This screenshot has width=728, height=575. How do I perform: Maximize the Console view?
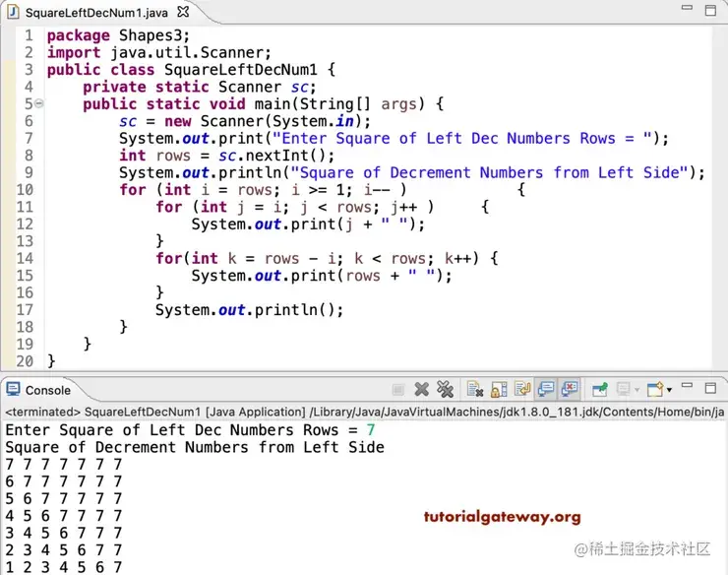710,388
